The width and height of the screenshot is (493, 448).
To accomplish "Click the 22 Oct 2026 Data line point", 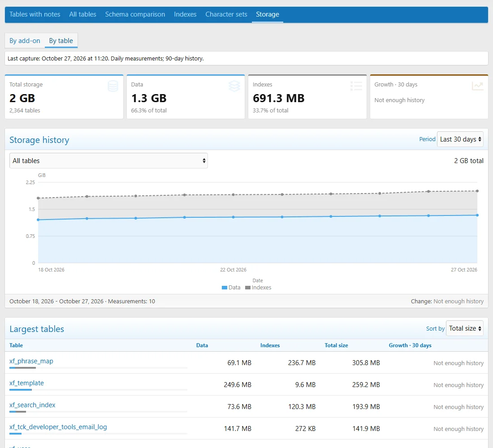I will (234, 217).
